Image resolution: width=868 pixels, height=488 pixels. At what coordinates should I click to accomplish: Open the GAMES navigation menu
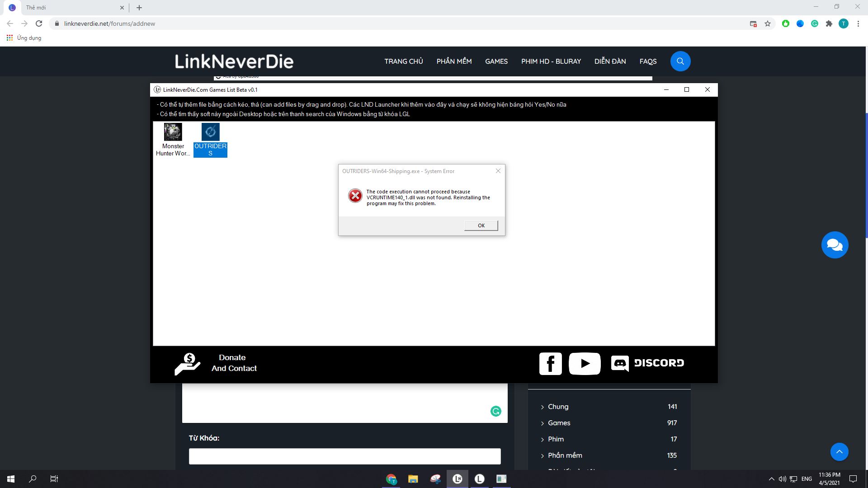[496, 61]
